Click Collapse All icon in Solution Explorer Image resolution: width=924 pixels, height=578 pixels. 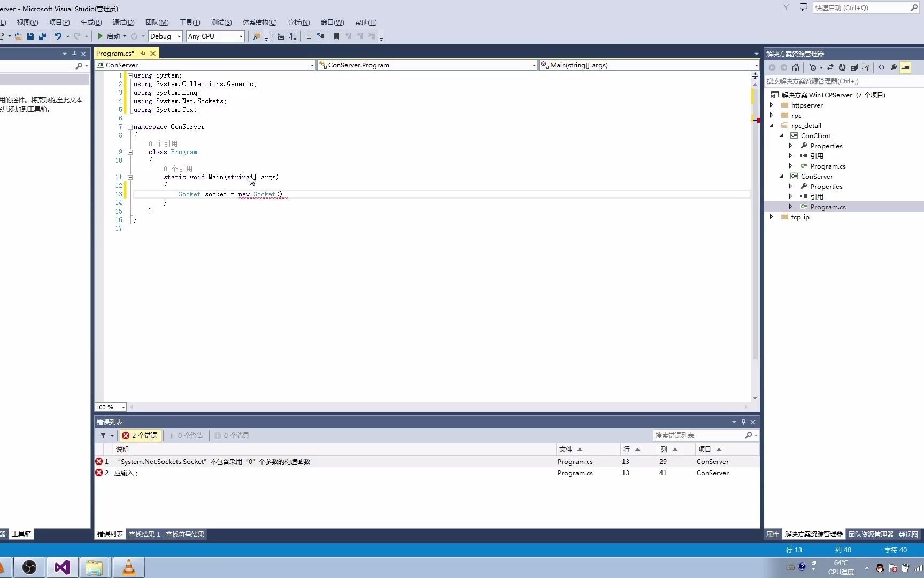[x=854, y=67]
